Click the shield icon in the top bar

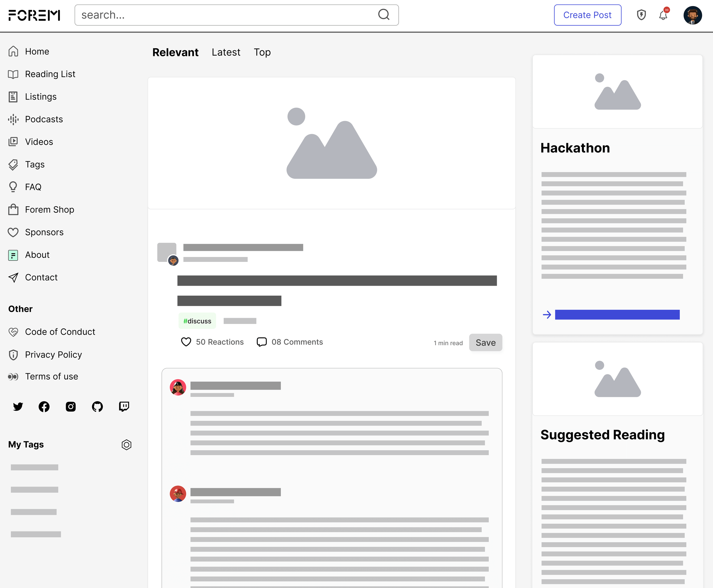tap(641, 15)
